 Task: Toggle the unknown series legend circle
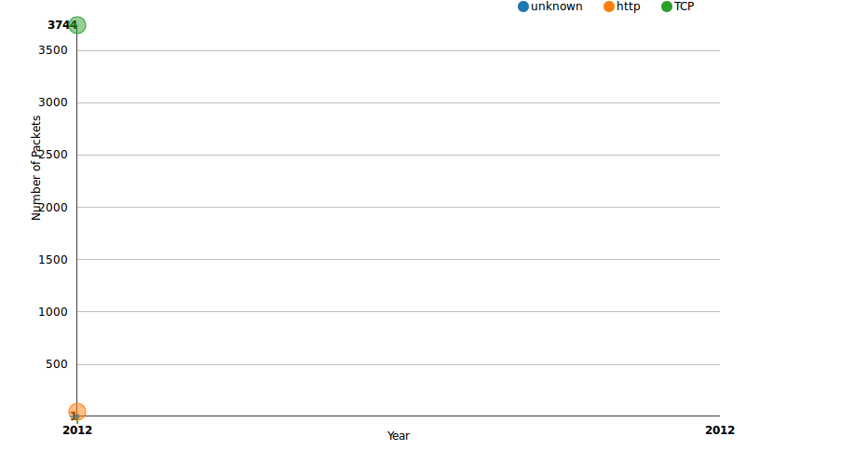point(523,7)
